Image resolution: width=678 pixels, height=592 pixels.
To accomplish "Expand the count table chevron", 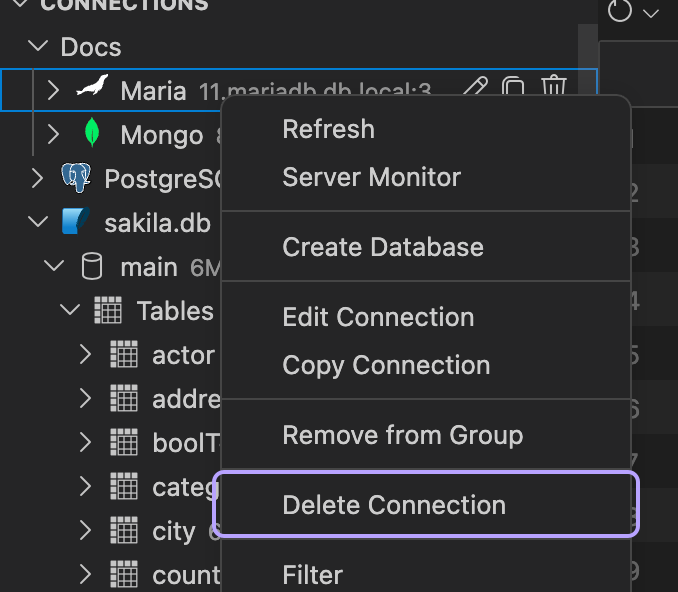I will click(85, 574).
